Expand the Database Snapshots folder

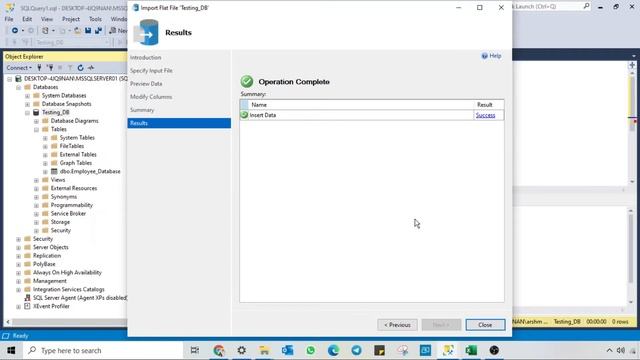tap(27, 104)
